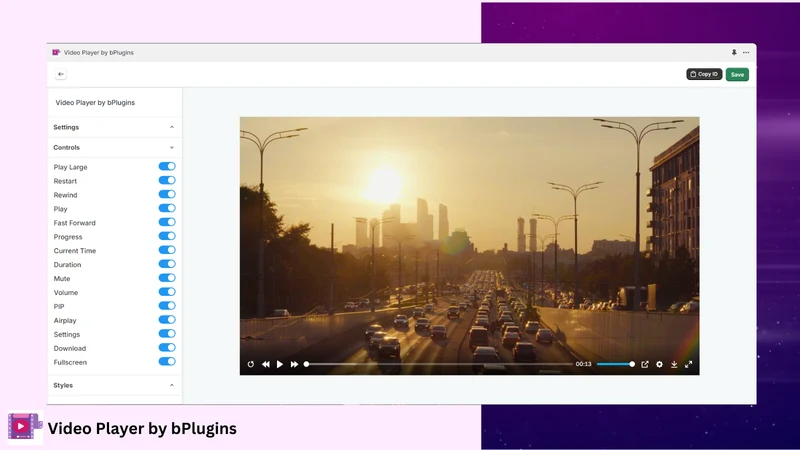This screenshot has height=450, width=800.
Task: Enter fullscreen via video player icon
Action: coord(688,364)
